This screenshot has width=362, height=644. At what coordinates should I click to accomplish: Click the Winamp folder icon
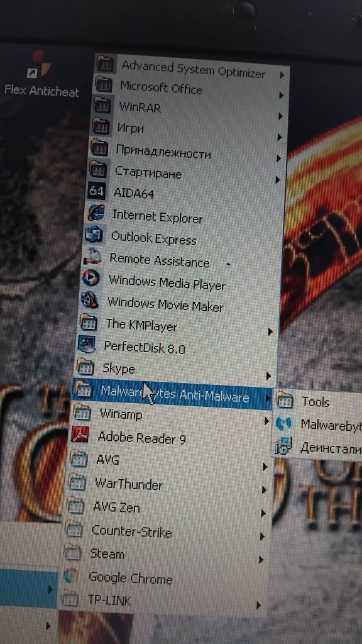[x=81, y=413]
